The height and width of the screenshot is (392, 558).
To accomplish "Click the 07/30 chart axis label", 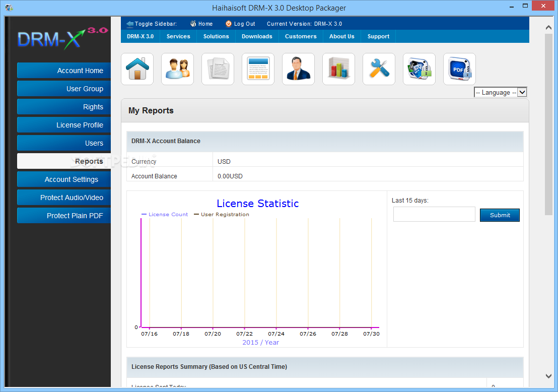I will (371, 334).
